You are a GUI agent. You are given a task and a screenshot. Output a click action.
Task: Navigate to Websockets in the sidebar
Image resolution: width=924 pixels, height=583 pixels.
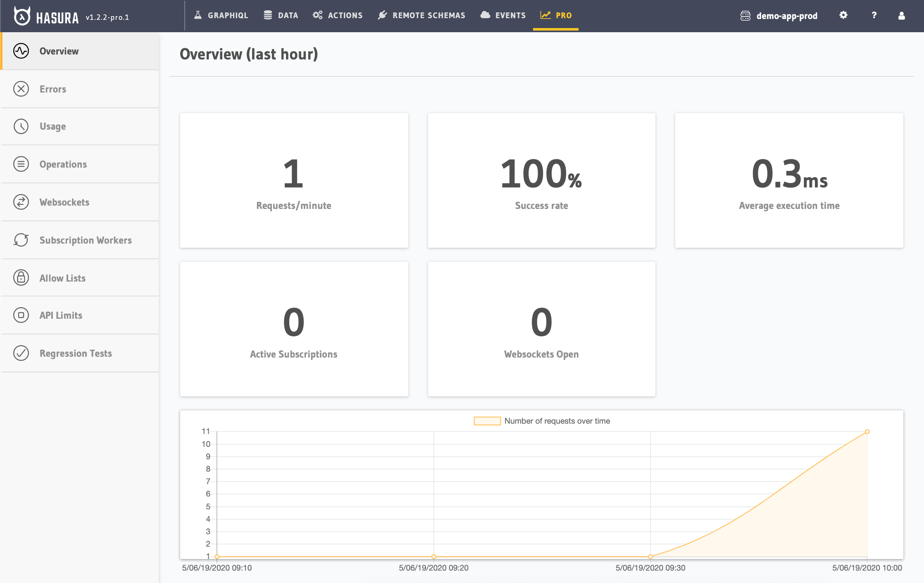(x=80, y=202)
